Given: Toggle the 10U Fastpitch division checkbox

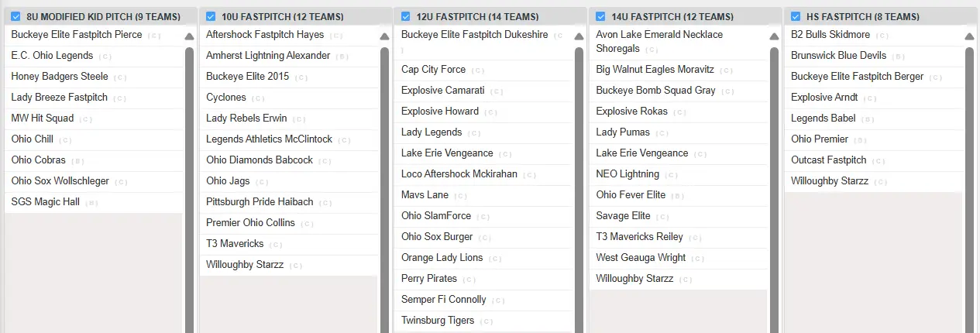Looking at the screenshot, I should 211,16.
